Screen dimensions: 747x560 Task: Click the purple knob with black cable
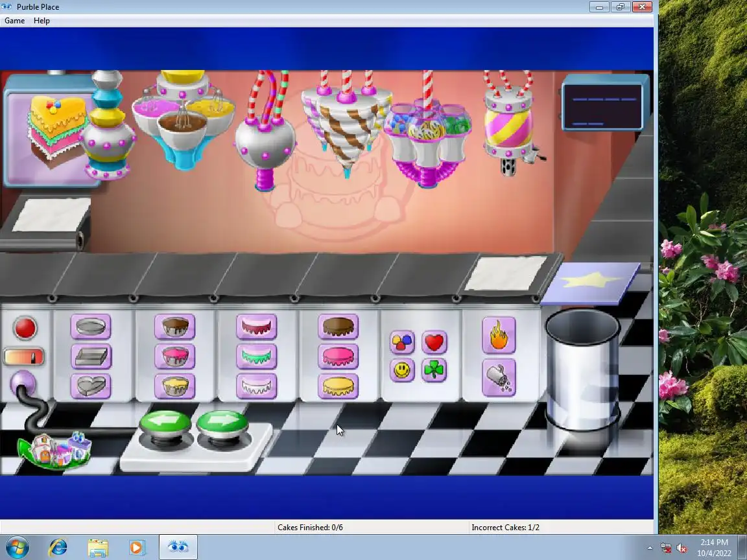tap(23, 382)
